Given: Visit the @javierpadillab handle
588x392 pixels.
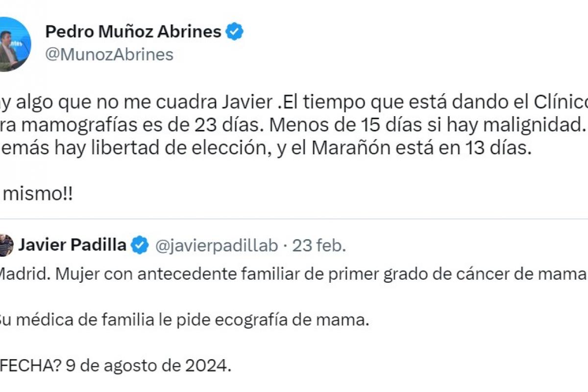Looking at the screenshot, I should click(x=216, y=245).
